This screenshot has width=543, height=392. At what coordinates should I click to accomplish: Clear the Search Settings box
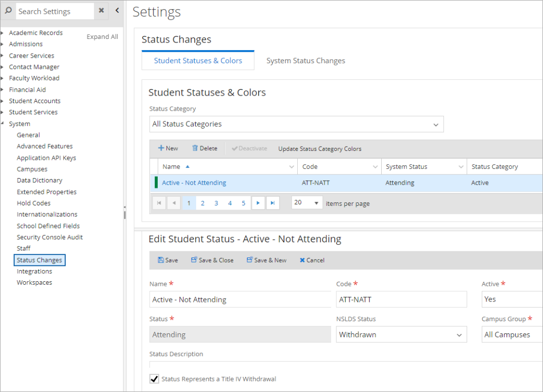point(101,11)
